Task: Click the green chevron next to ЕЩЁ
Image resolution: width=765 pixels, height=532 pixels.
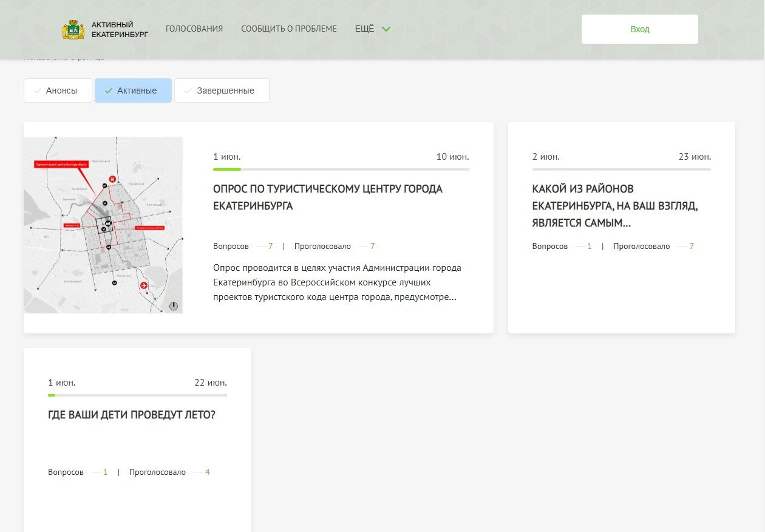Action: (x=386, y=29)
